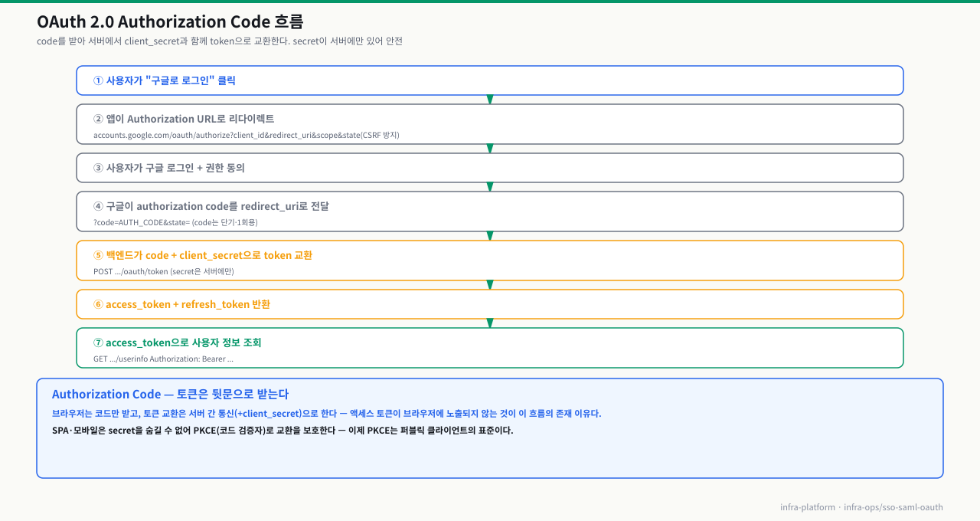
Task: Select step ⑥ "access_token + refresh_token 반환"
Action: click(490, 304)
